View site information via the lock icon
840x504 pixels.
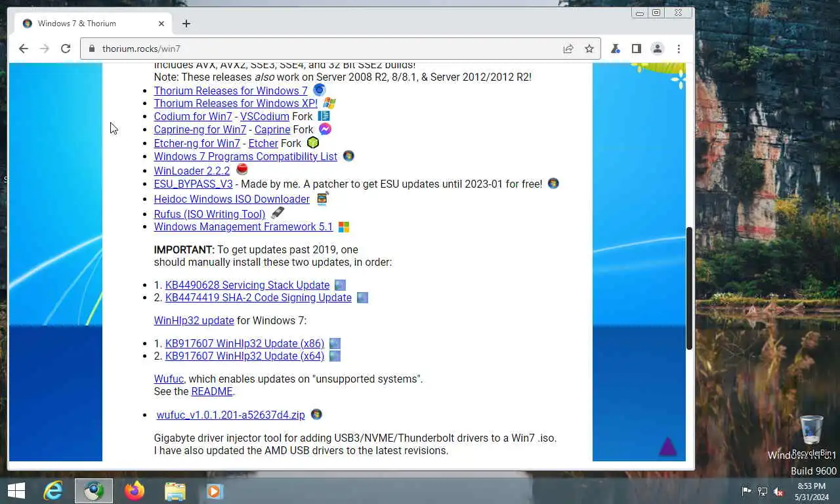coord(91,49)
